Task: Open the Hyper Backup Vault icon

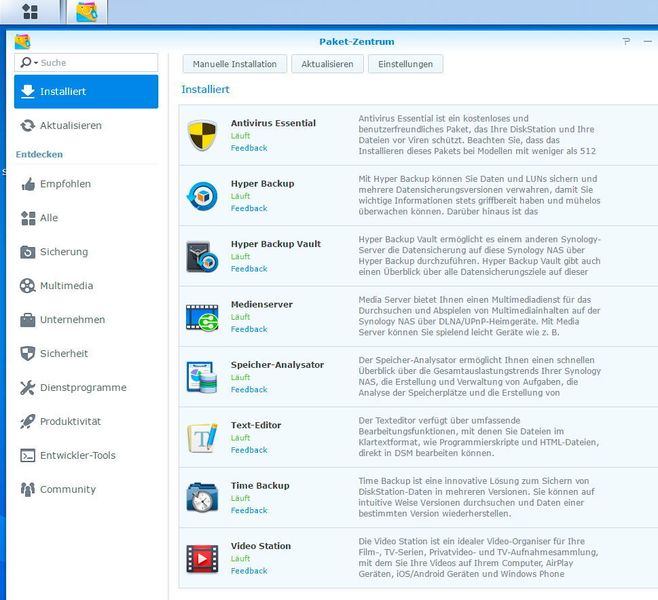Action: (x=202, y=256)
